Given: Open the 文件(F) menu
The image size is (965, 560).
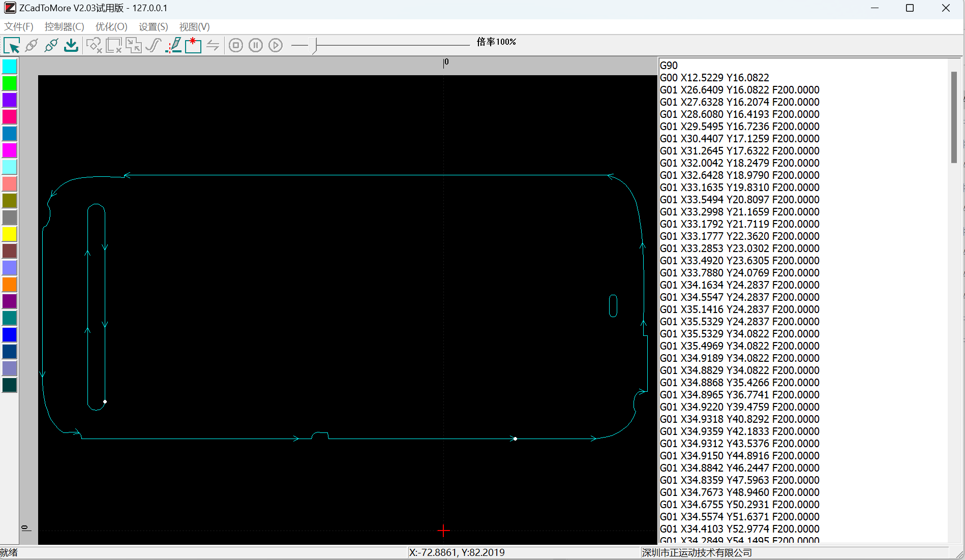Looking at the screenshot, I should pyautogui.click(x=19, y=27).
